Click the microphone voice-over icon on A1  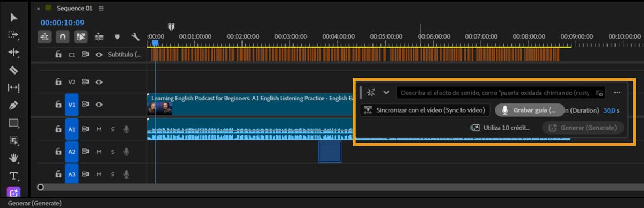(x=126, y=129)
